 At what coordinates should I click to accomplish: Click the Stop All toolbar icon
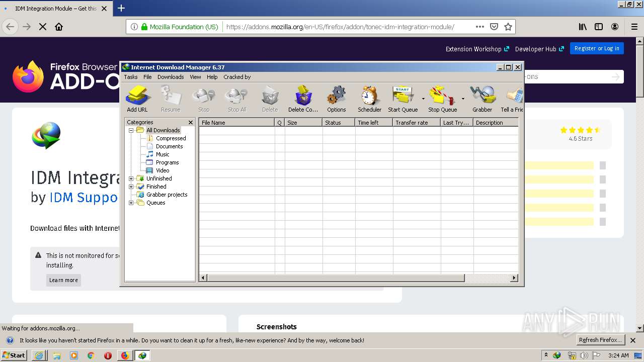(x=236, y=99)
